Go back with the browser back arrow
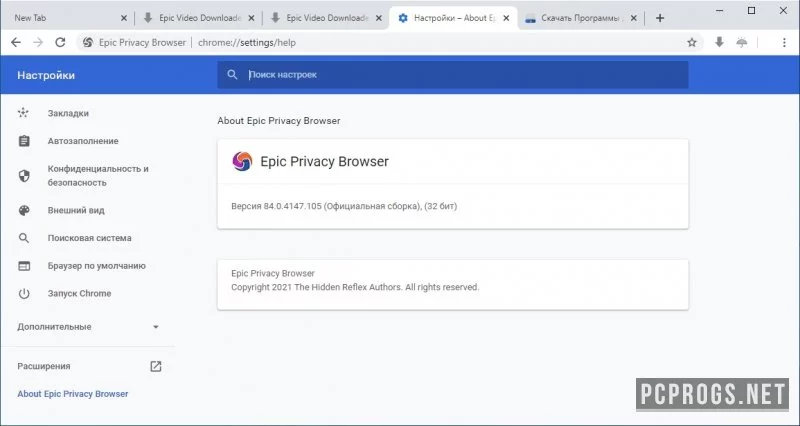The image size is (800, 426). tap(16, 42)
